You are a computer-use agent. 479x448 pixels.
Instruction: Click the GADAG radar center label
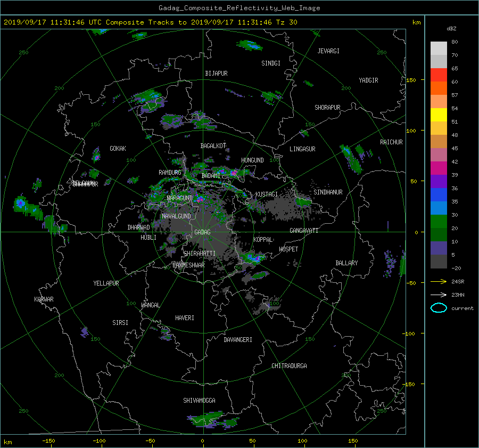(x=202, y=232)
